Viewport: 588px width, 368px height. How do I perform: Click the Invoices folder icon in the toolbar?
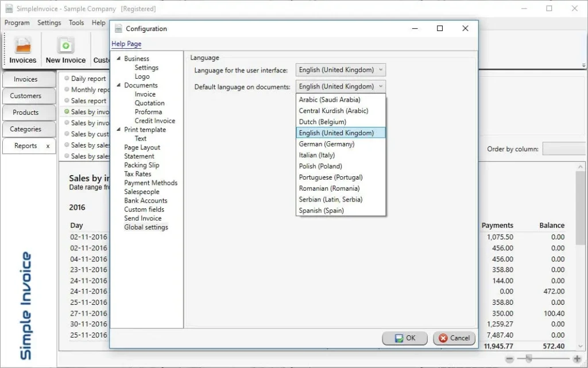coord(22,44)
